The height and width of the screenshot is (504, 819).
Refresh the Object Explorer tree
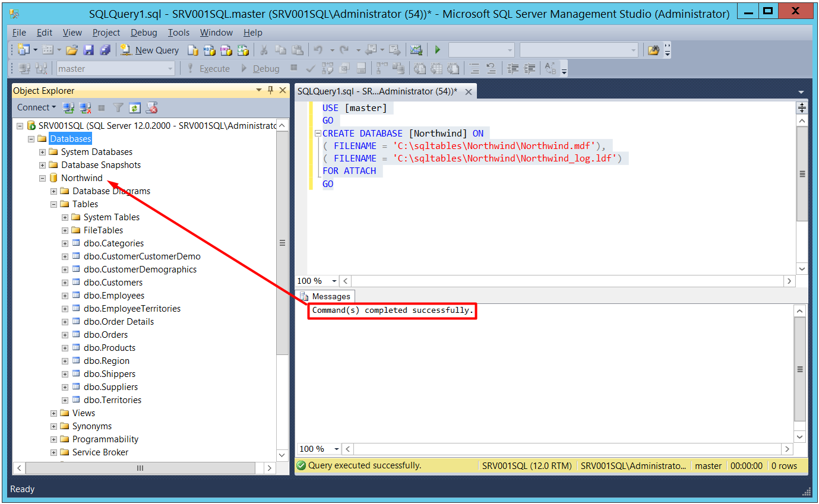click(x=135, y=107)
